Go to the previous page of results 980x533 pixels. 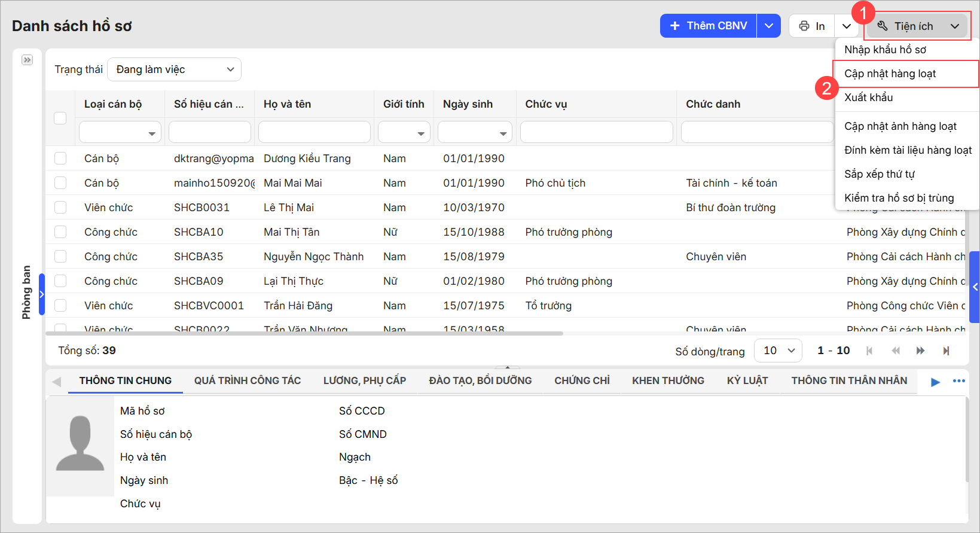(x=895, y=351)
